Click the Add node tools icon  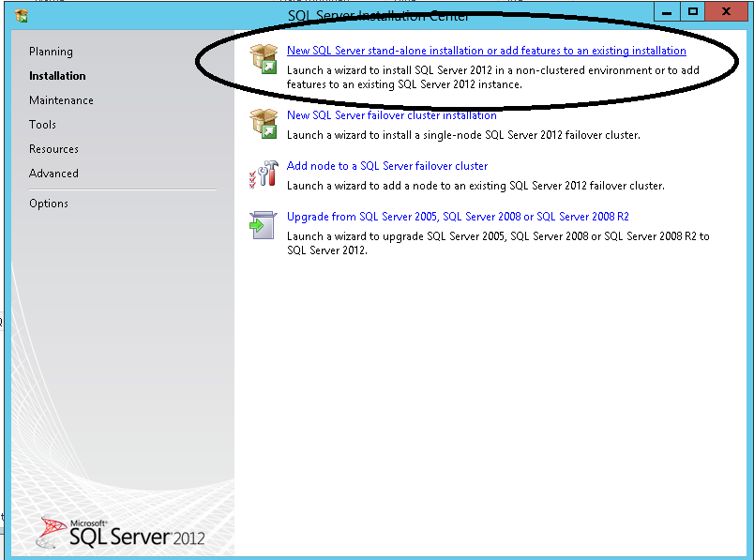tap(264, 174)
